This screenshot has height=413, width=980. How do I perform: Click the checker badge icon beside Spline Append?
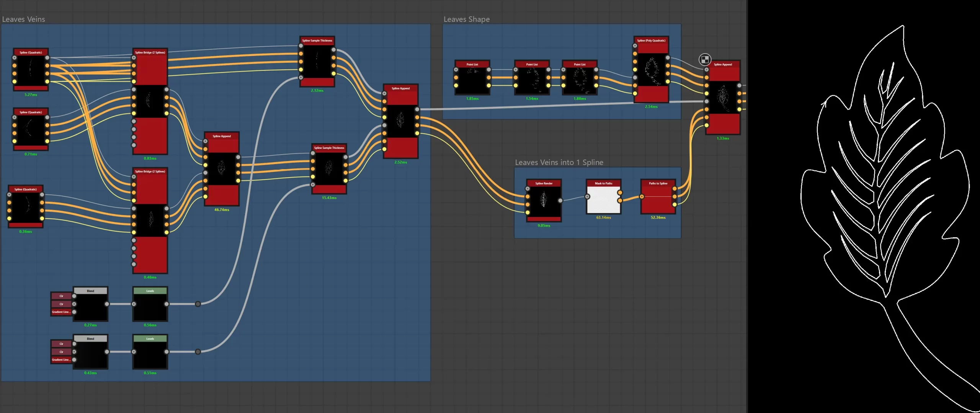(x=705, y=59)
